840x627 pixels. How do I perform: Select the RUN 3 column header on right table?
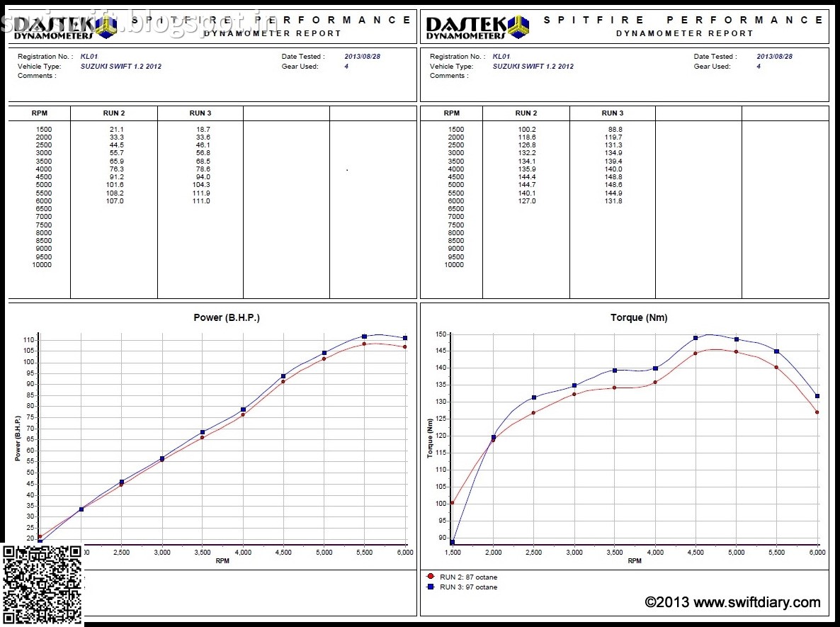tap(613, 113)
